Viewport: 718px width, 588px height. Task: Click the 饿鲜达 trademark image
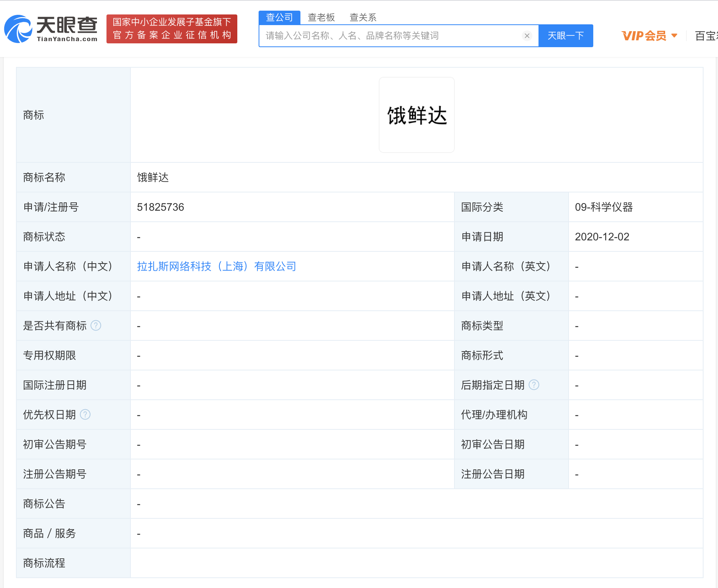416,114
